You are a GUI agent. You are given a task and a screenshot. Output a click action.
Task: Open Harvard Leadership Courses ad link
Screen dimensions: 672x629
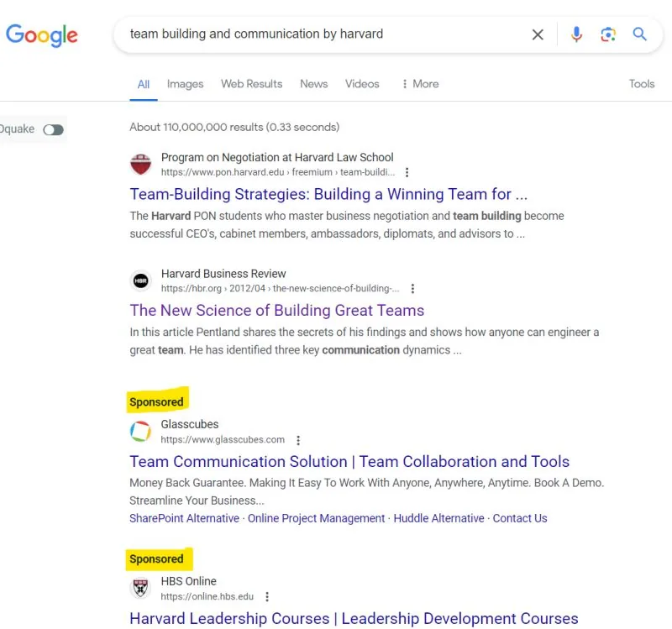(x=354, y=618)
